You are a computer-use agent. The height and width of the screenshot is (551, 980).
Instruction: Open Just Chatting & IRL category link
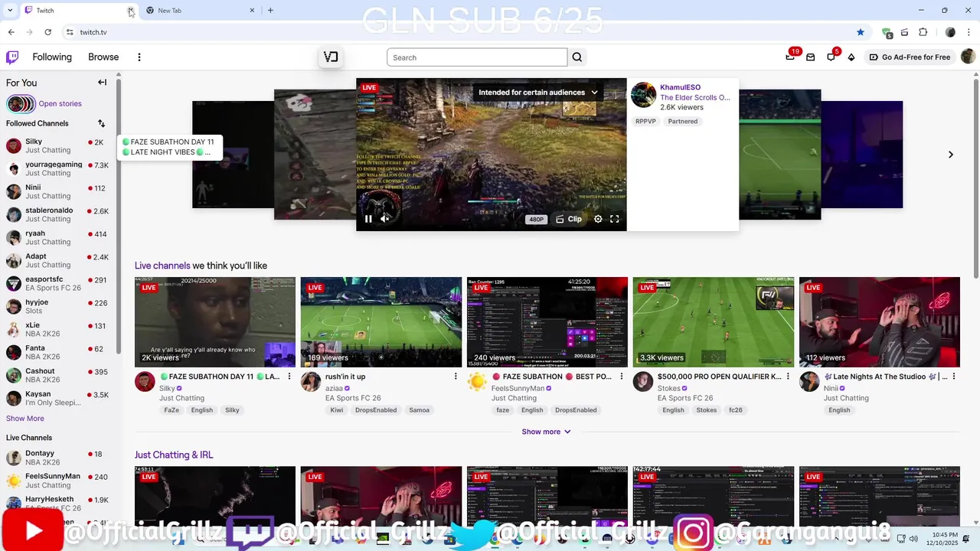click(174, 455)
